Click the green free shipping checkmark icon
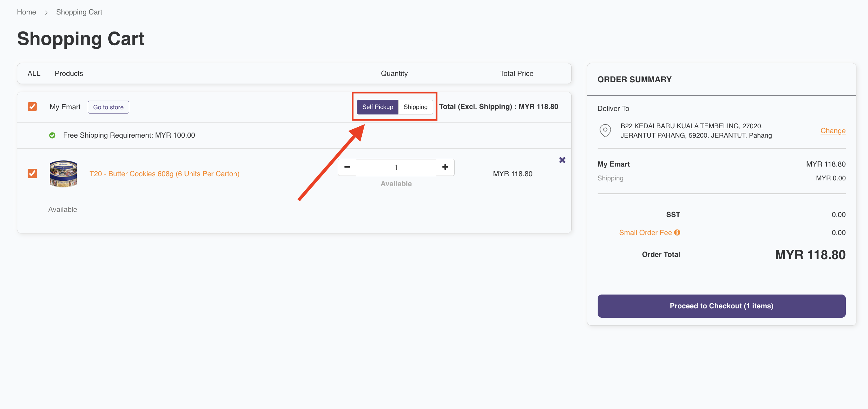The image size is (868, 409). (x=52, y=135)
